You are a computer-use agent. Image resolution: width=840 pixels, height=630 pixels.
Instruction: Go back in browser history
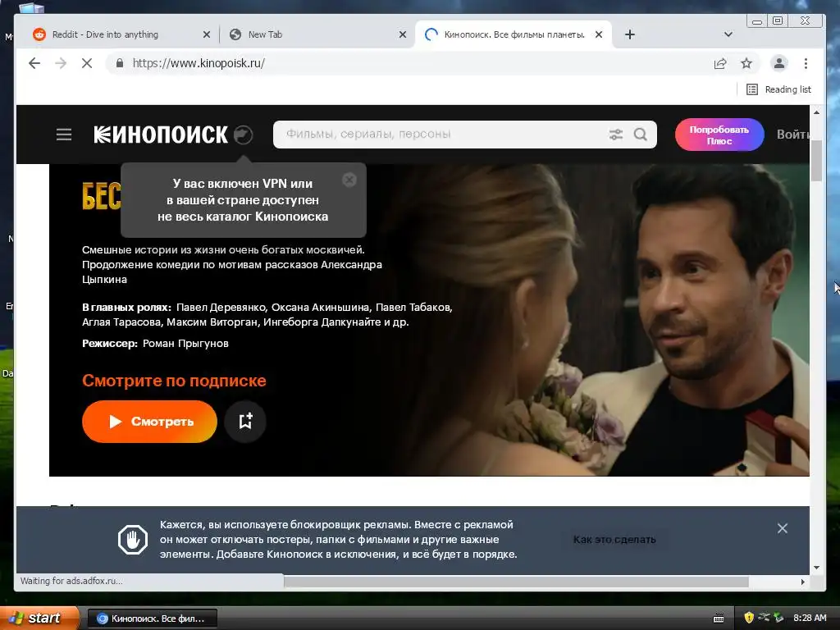(34, 63)
